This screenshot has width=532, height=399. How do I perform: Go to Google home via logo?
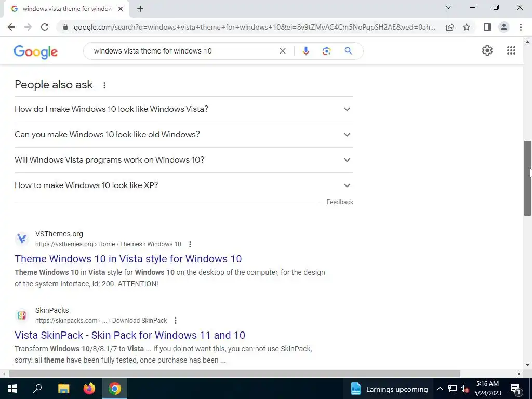[x=36, y=51]
